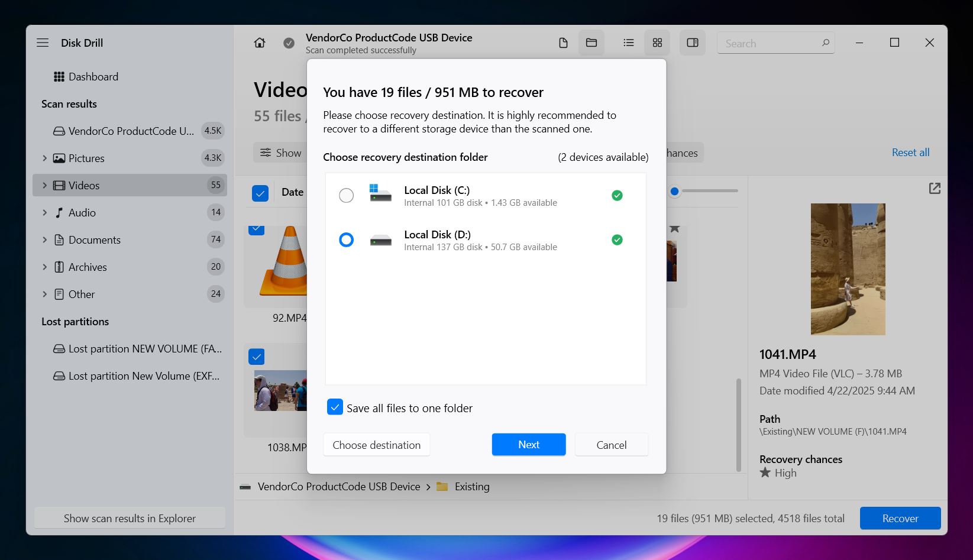
Task: Click the 1041.MP4 preview thumbnail
Action: click(848, 269)
